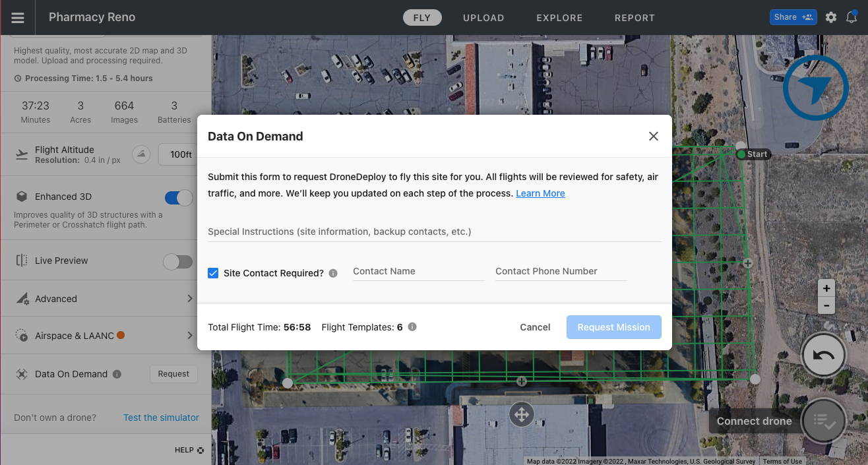Switch to the UPLOAD tab
This screenshot has height=465, width=868.
click(483, 18)
